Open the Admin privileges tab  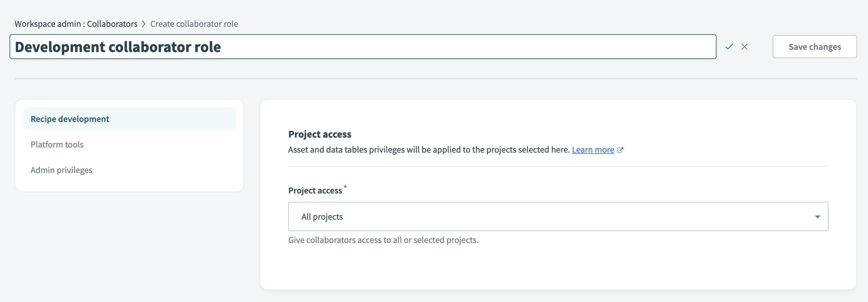(61, 170)
